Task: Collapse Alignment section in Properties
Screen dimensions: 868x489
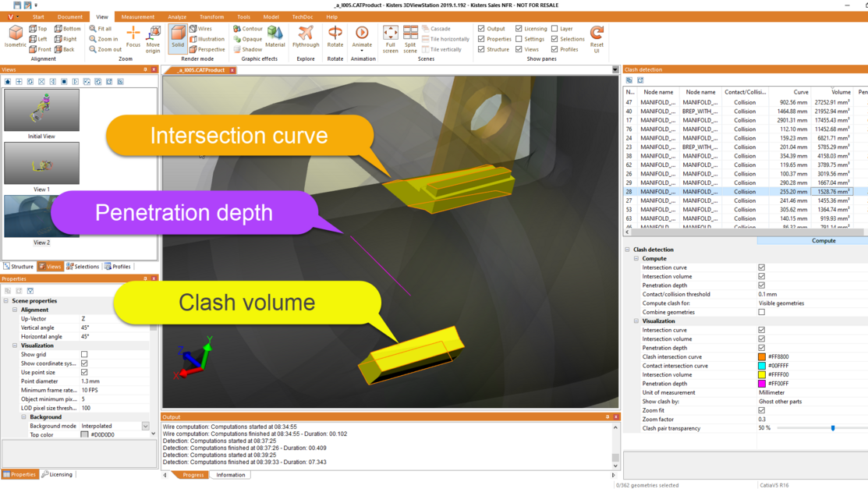Action: click(x=15, y=310)
